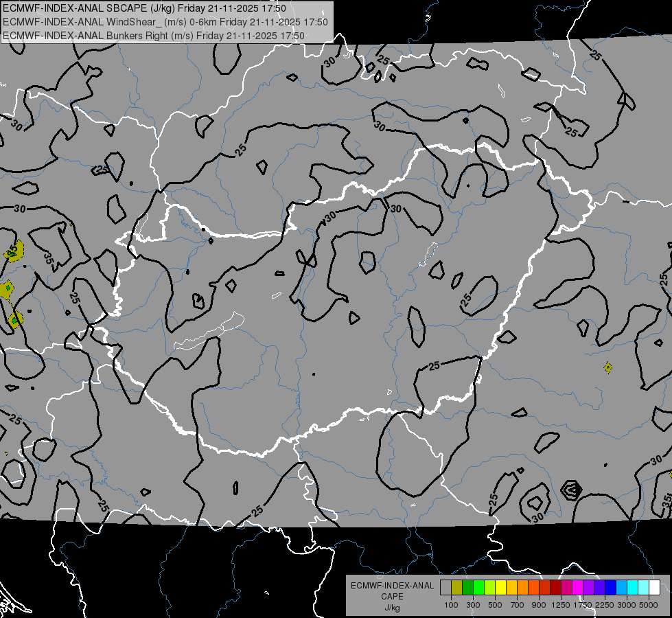Image resolution: width=672 pixels, height=618 pixels.
Task: Click the SBCAPE (J/kg) header line
Action: click(144, 8)
